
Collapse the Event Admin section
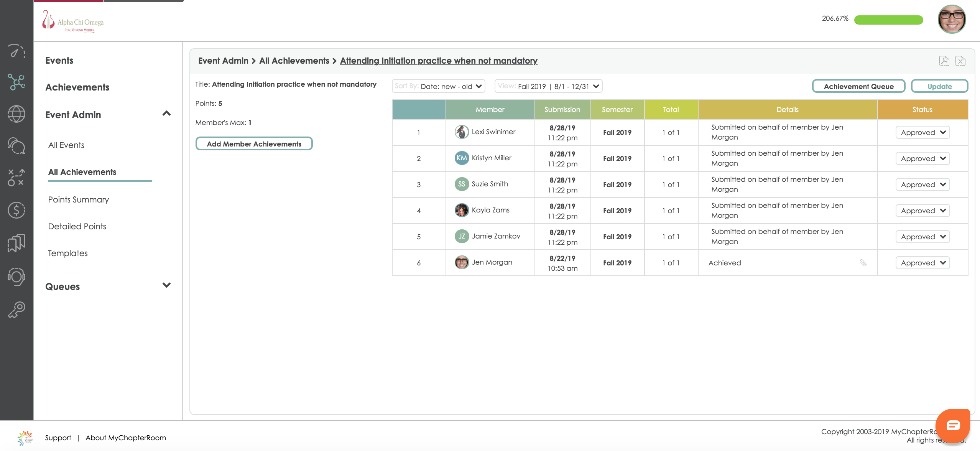pos(166,114)
